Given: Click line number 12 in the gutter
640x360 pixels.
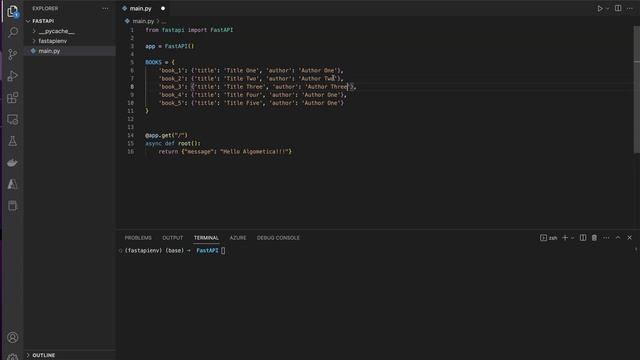Looking at the screenshot, I should click(131, 119).
